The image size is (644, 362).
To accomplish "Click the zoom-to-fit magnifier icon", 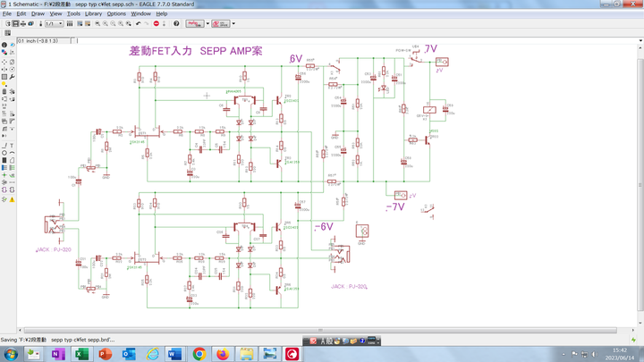I will [x=97, y=24].
